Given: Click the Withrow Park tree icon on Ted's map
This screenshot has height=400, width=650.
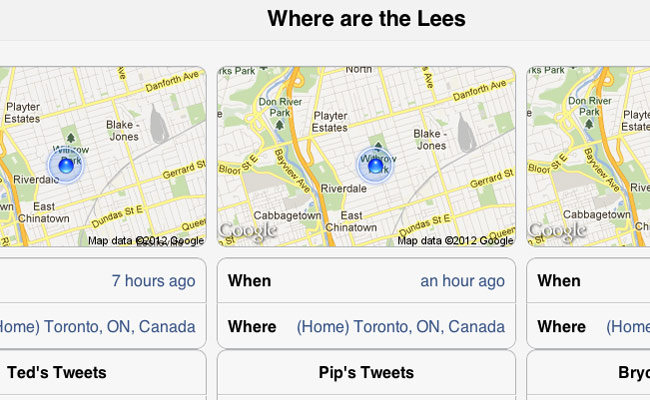Looking at the screenshot, I should click(71, 137).
